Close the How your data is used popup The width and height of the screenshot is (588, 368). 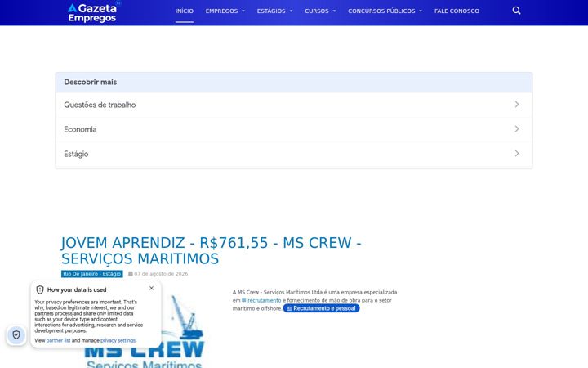[x=151, y=289]
